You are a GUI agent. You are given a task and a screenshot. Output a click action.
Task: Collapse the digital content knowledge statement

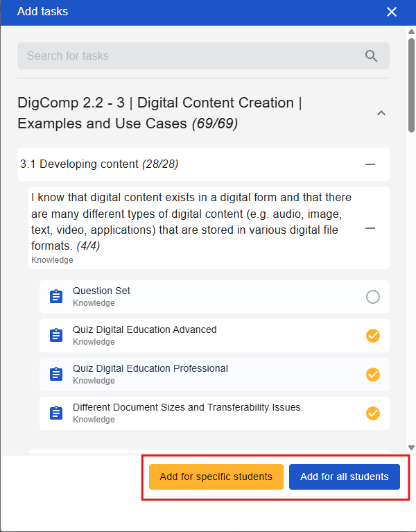(x=370, y=228)
